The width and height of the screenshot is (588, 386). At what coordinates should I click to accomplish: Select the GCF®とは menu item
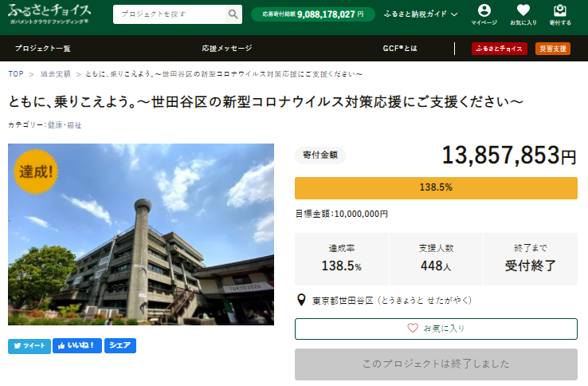pos(399,49)
